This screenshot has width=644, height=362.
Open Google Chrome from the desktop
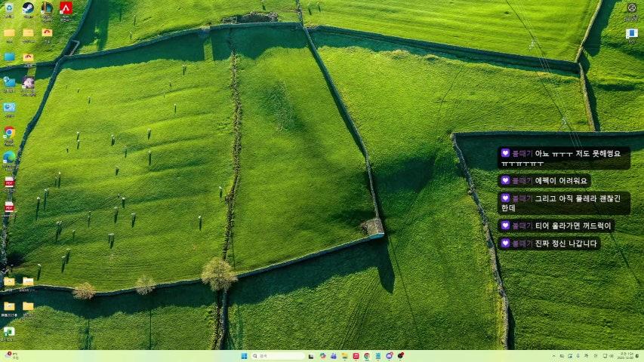tap(9, 132)
